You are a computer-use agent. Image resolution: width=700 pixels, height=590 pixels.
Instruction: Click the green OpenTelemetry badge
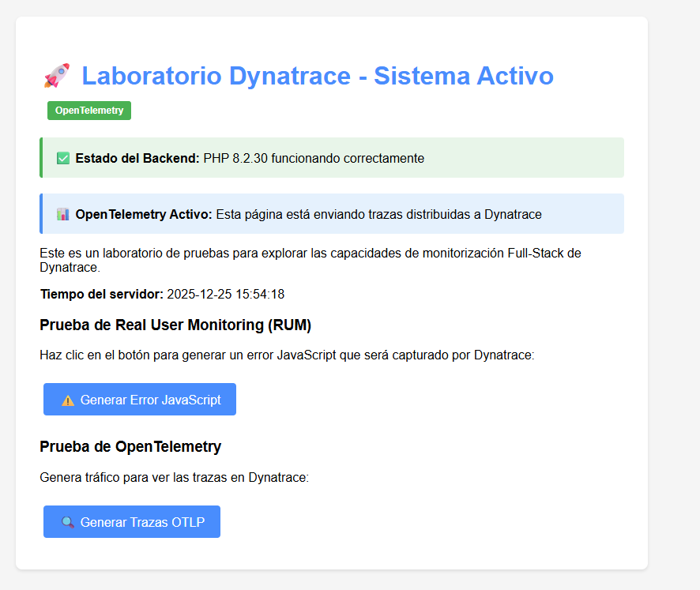coord(89,111)
